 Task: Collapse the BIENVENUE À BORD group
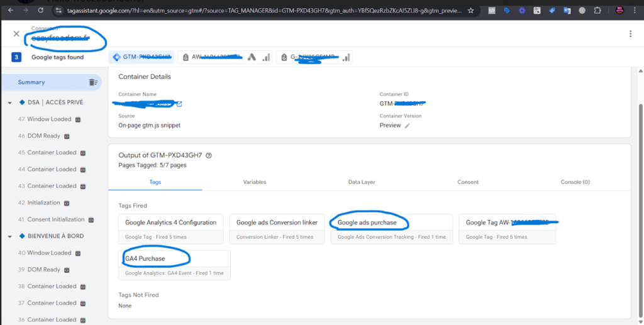coord(10,236)
